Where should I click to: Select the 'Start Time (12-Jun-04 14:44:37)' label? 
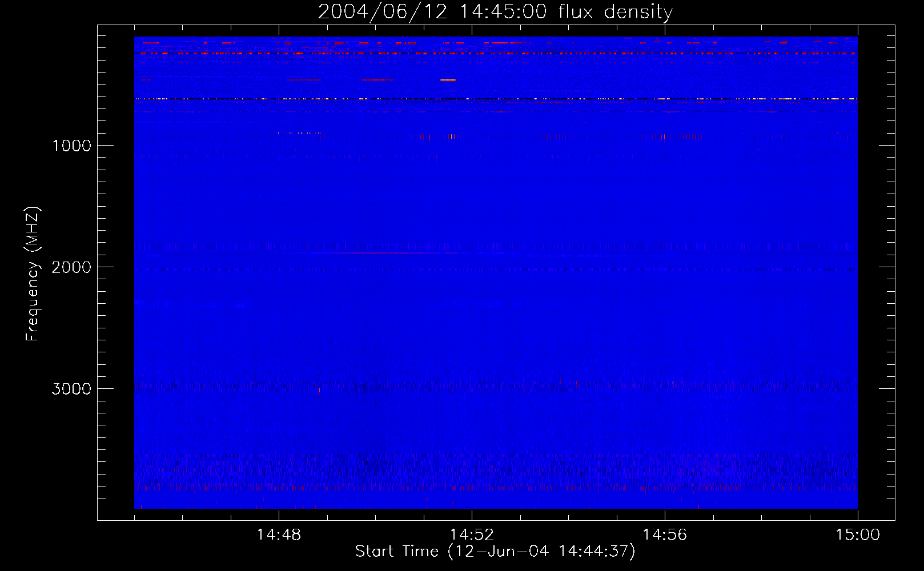[495, 552]
